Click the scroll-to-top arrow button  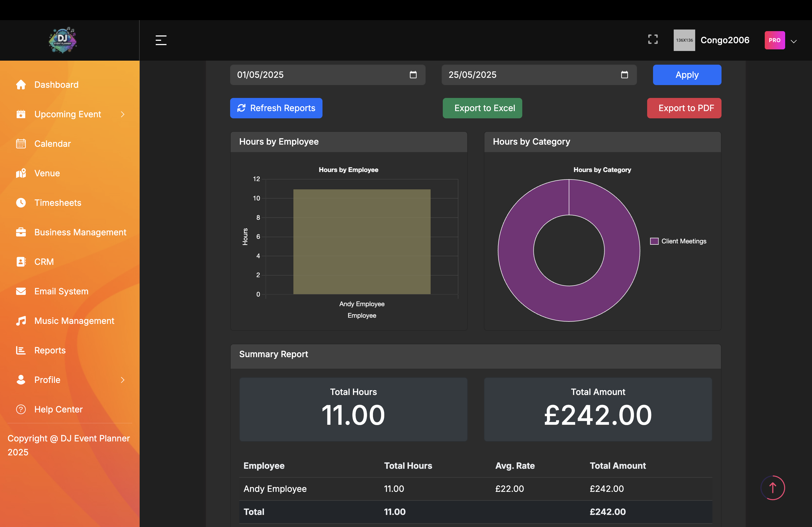click(773, 488)
